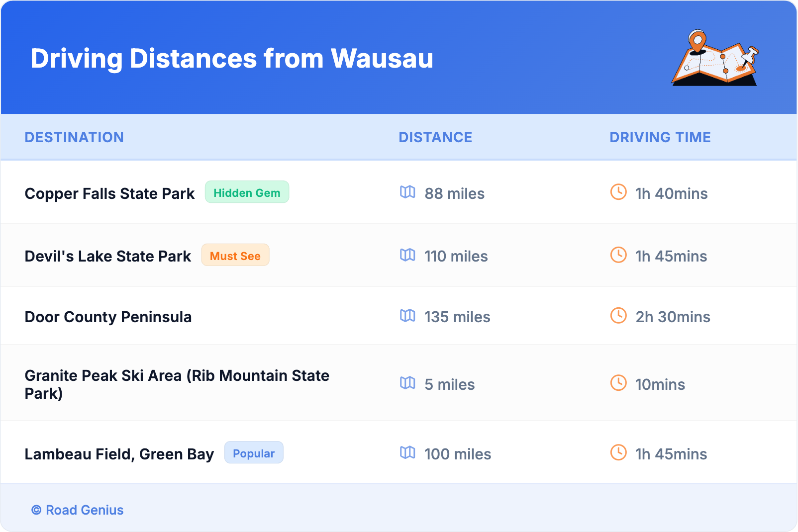This screenshot has width=798, height=532.
Task: Click the clock icon beside 2h 30mins
Action: 618,315
